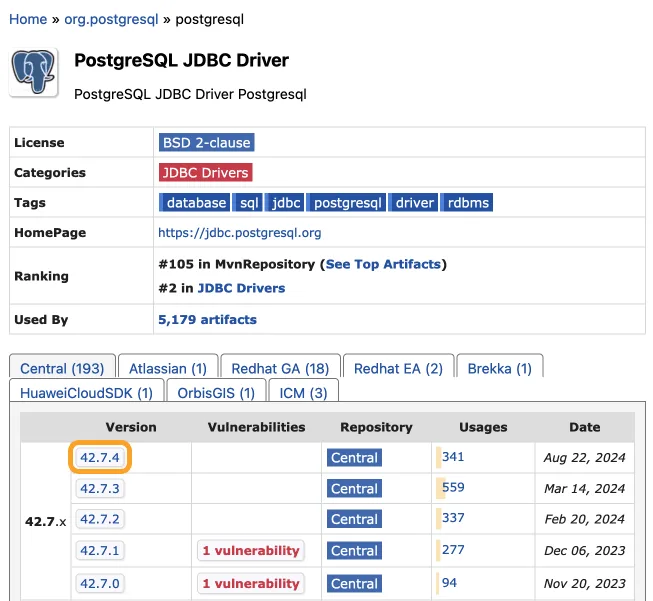Select the rdbms tag
The width and height of the screenshot is (653, 601).
point(467,202)
